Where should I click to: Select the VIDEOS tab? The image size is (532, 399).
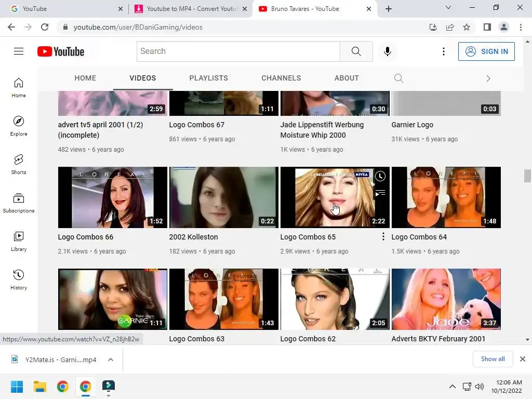coord(142,78)
